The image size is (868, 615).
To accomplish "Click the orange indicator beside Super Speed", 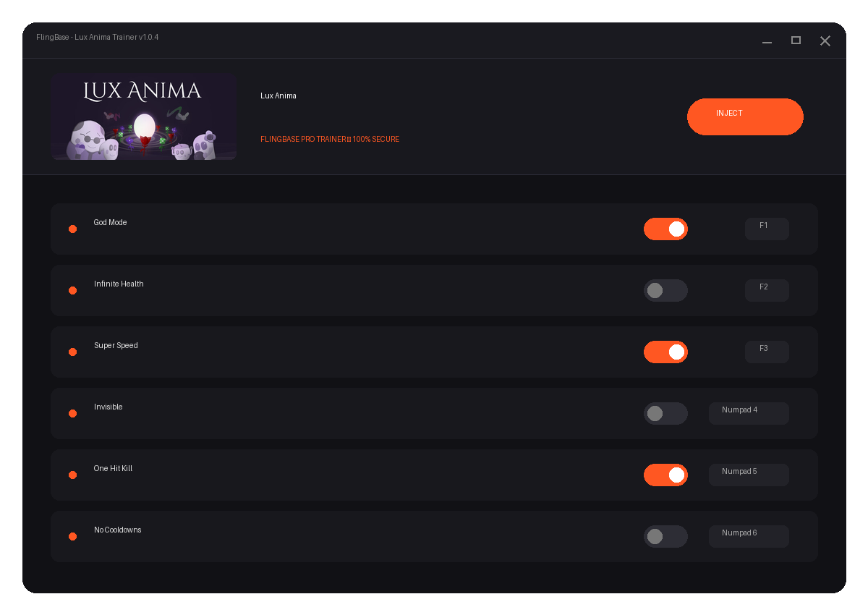I will tap(72, 352).
